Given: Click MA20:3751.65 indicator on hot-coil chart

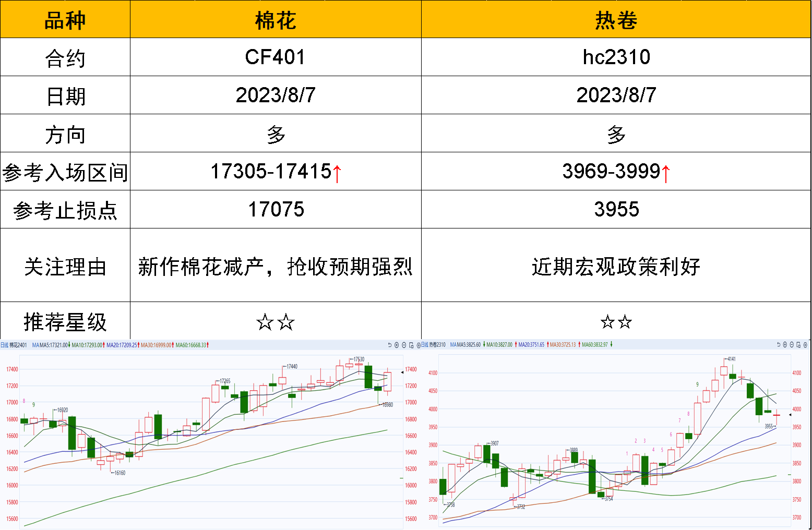Looking at the screenshot, I should click(531, 345).
